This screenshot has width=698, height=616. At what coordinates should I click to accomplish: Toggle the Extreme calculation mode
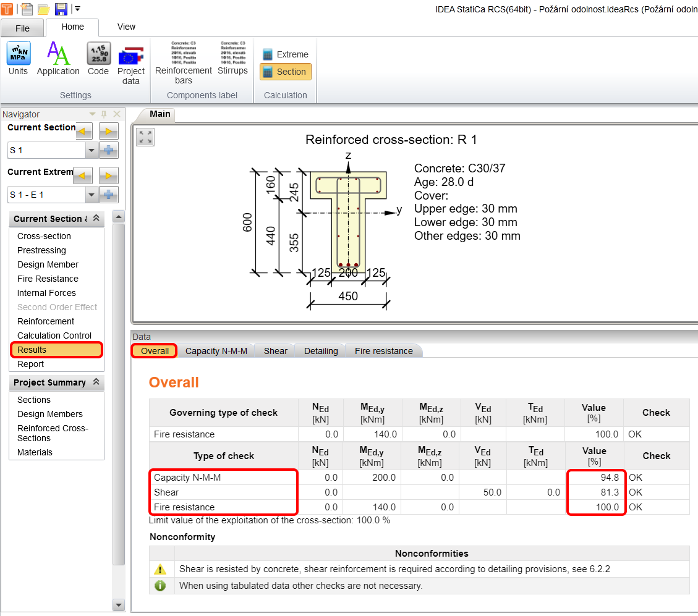pyautogui.click(x=285, y=54)
